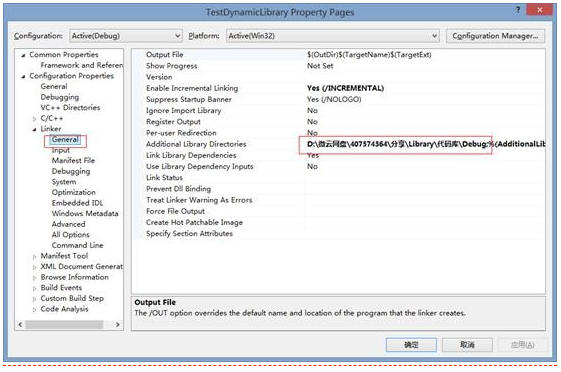Select General under the Linker node
This screenshot has width=561, height=372.
(x=65, y=140)
